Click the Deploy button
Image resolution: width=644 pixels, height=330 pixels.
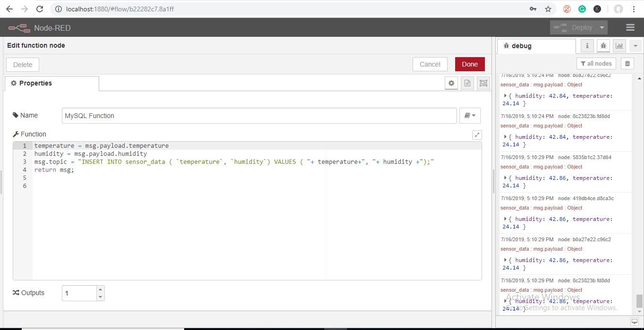pyautogui.click(x=574, y=27)
